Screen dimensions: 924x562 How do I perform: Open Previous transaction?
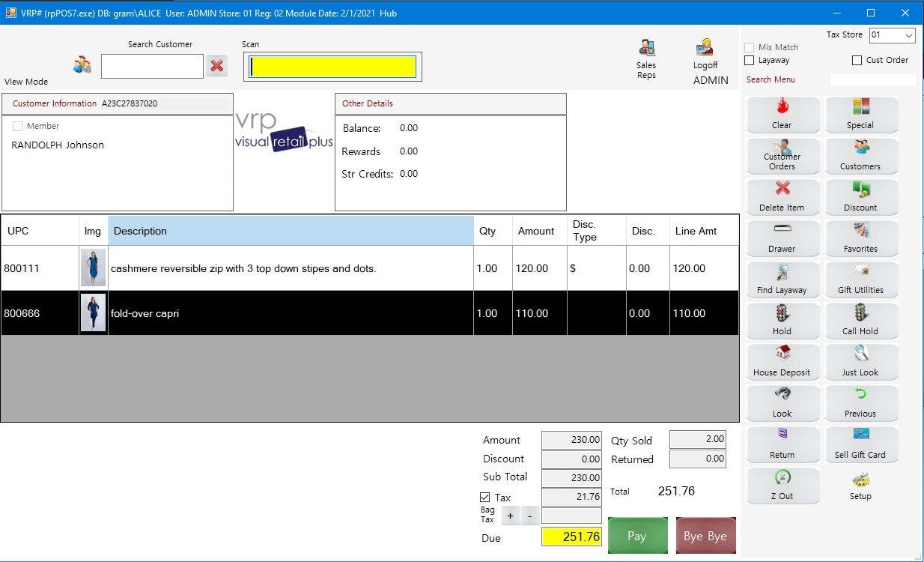(x=860, y=403)
